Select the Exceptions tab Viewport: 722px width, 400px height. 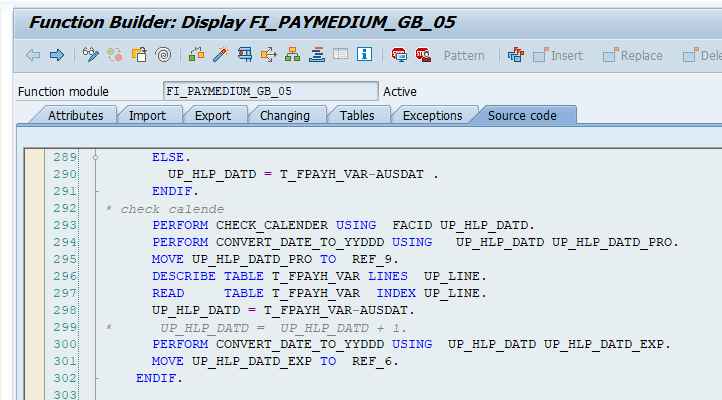(x=432, y=115)
